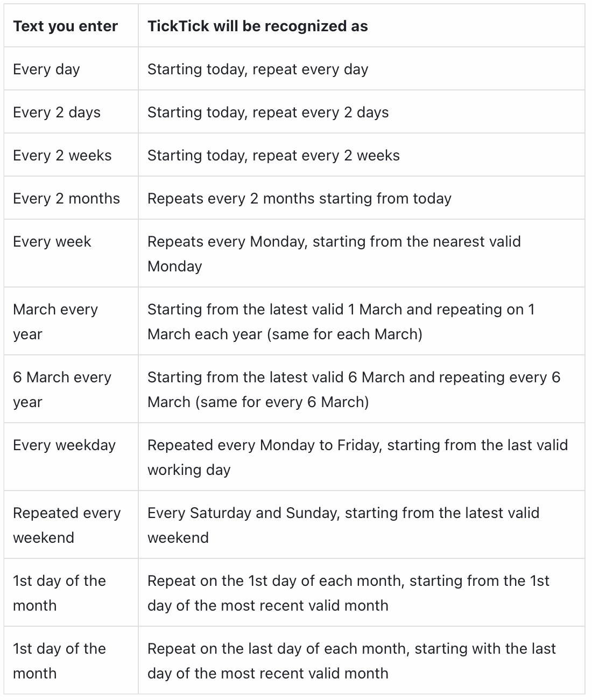Click the "Every 2 months" first-column cell
Screen dimensions: 592x700
[66, 199]
